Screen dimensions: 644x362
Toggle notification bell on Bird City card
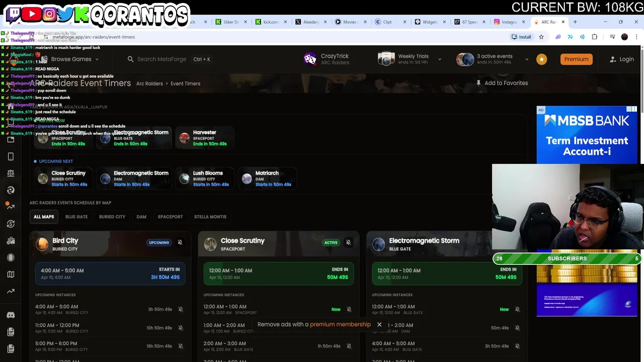pyautogui.click(x=180, y=242)
